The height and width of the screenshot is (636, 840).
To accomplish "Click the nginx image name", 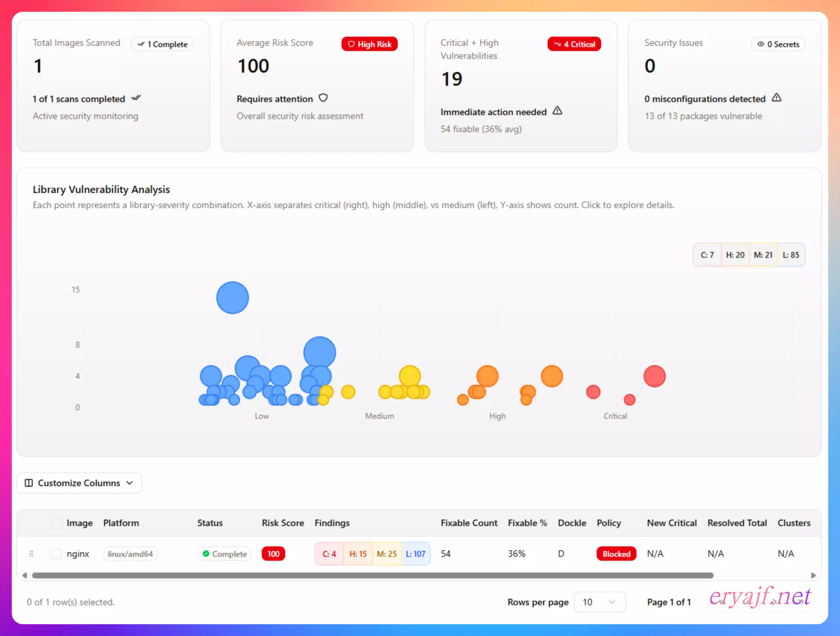I will (x=78, y=554).
